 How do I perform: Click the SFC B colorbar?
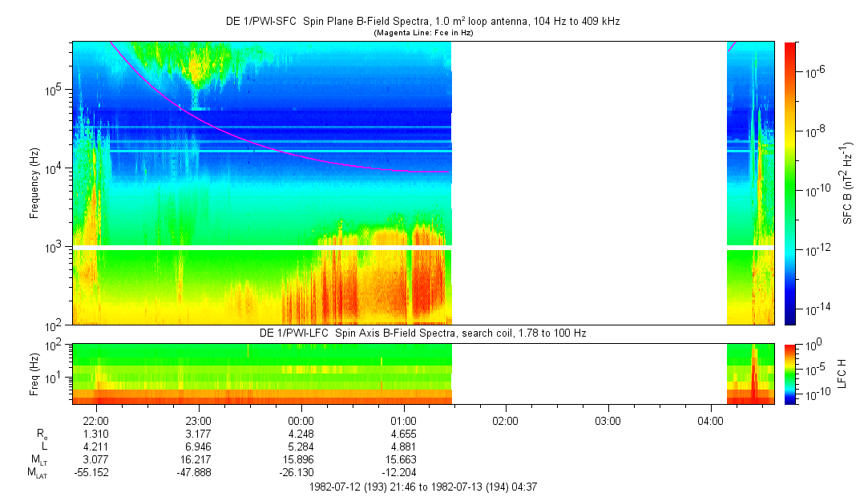coord(790,184)
